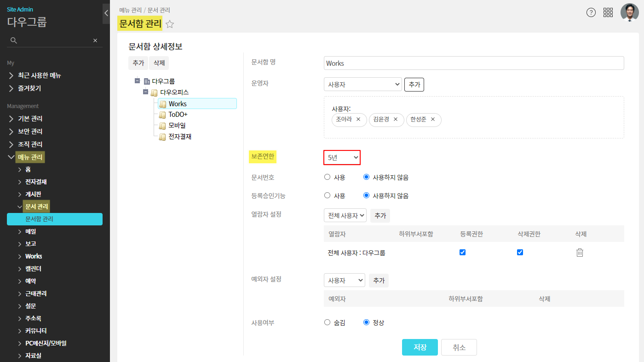Select 사용 radio for 문서번호
Screen dimensions: 644x362
[x=328, y=177]
